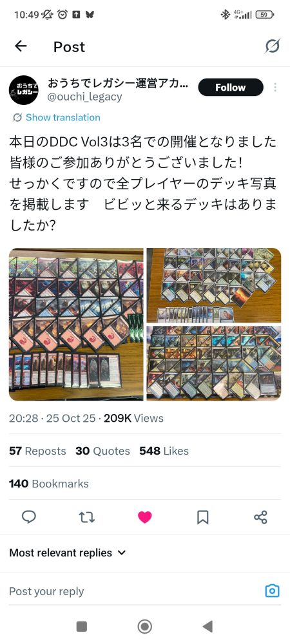
Task: View the 548 Likes list
Action: [x=164, y=451]
